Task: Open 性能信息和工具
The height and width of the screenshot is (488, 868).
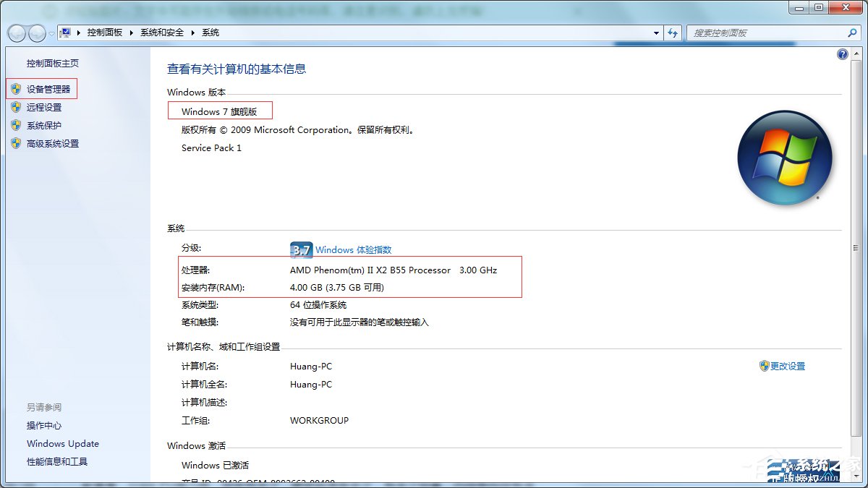Action: (57, 461)
